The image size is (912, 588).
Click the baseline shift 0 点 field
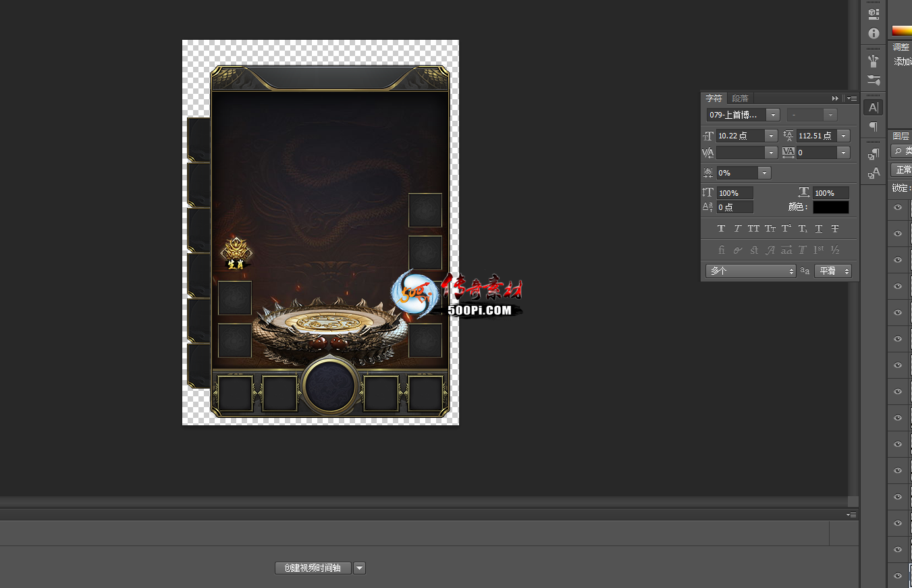pos(734,207)
